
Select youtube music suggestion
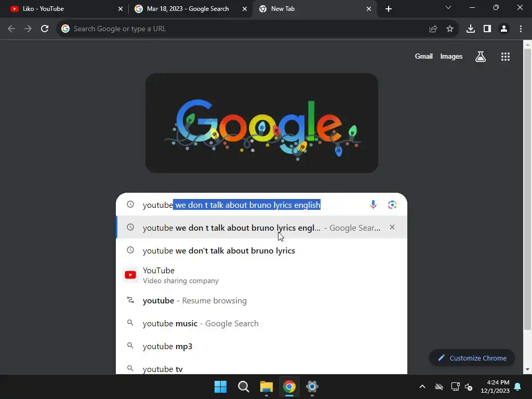tap(261, 323)
